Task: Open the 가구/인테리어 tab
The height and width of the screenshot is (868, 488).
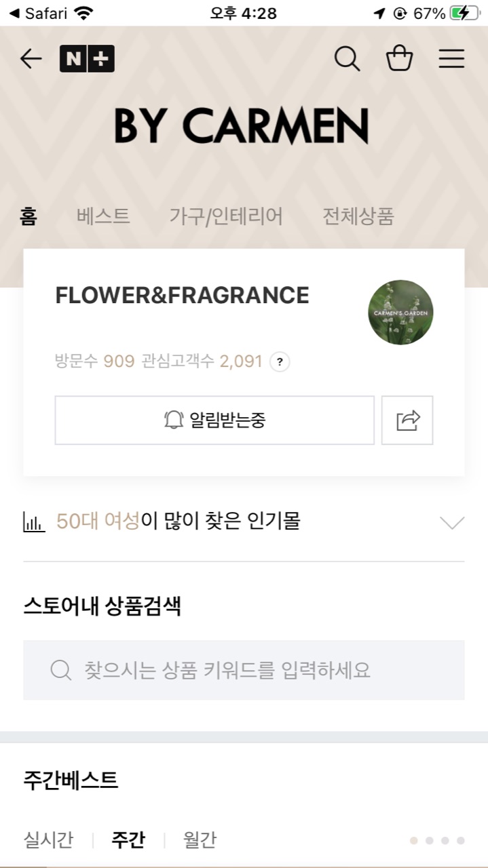Action: 226,217
